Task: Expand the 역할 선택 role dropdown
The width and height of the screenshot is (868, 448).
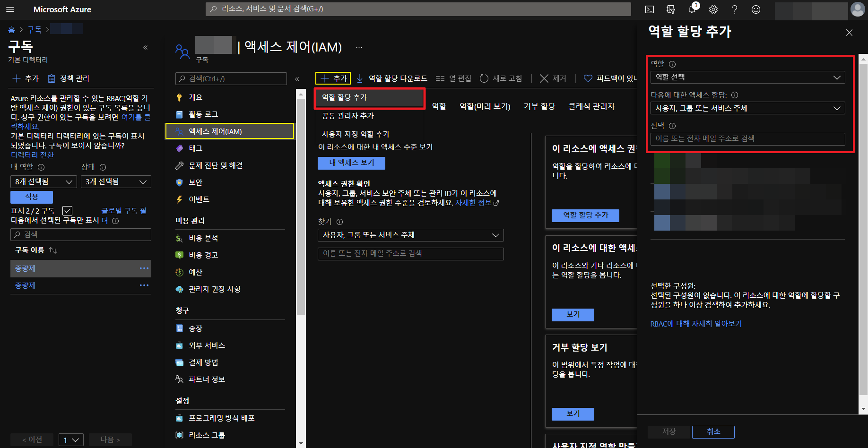Action: pos(747,78)
